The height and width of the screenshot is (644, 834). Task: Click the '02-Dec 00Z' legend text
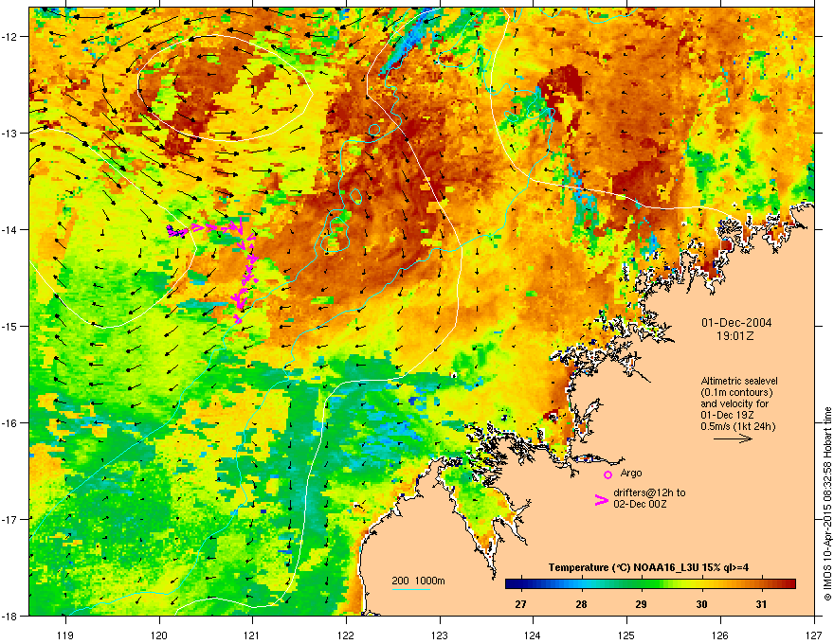(x=640, y=504)
